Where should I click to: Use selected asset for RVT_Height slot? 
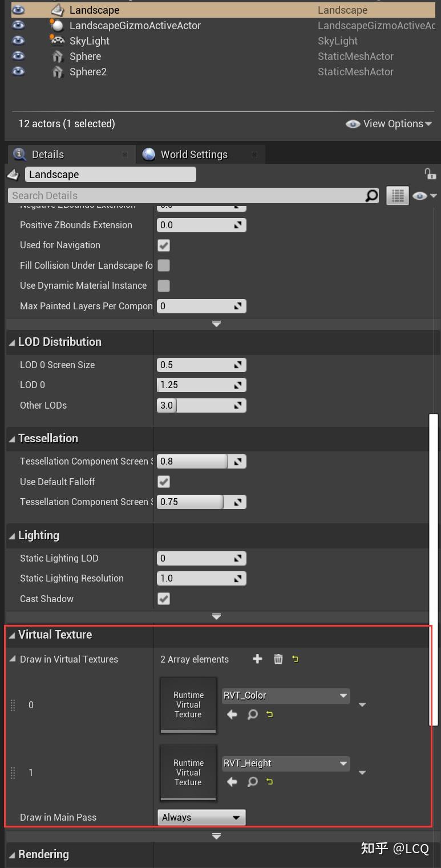coord(232,782)
